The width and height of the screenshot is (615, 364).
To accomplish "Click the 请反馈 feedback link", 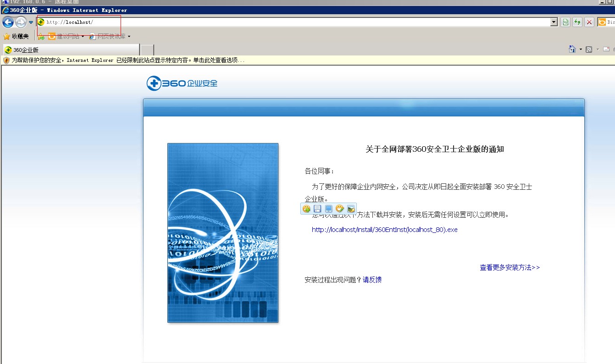I will [372, 280].
